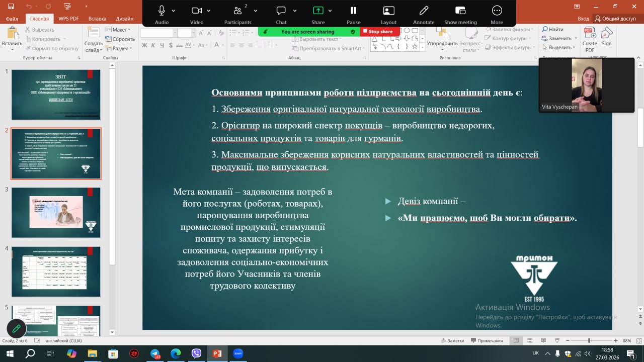Click the Find (Найти) magnifier button

[552, 30]
